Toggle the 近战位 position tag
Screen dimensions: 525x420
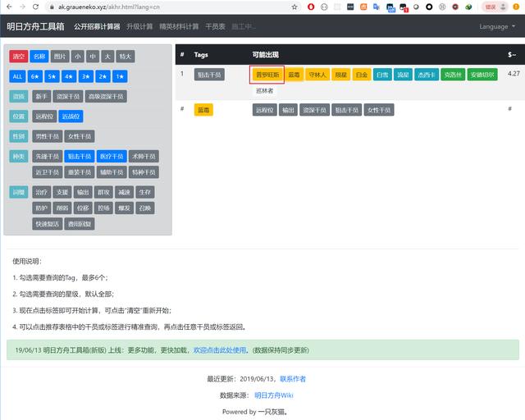[71, 116]
